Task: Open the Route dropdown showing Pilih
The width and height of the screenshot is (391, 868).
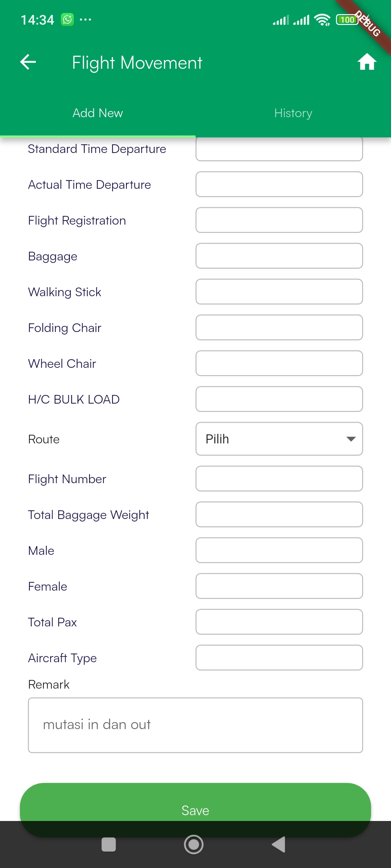Action: tap(279, 439)
